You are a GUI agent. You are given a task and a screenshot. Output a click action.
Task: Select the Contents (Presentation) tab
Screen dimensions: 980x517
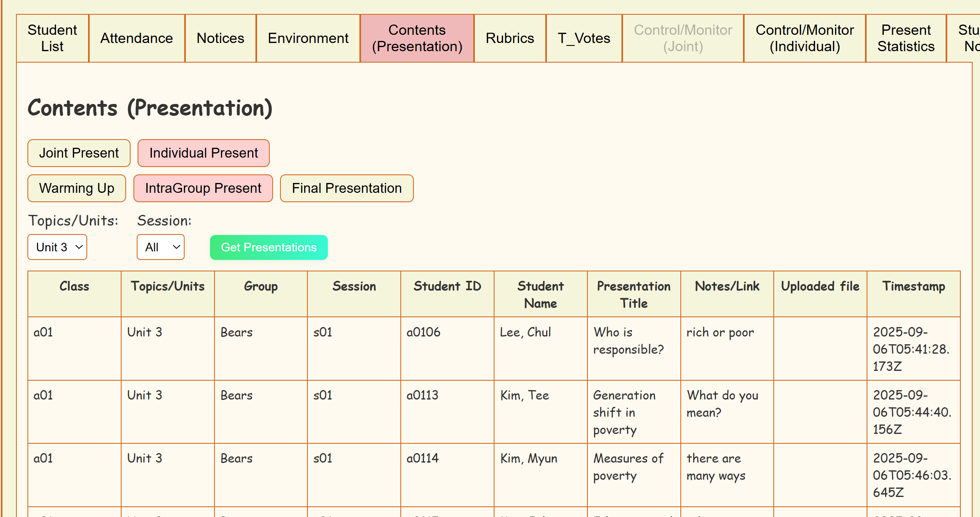point(417,38)
